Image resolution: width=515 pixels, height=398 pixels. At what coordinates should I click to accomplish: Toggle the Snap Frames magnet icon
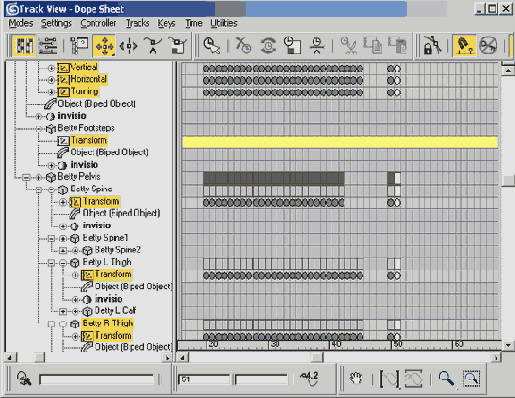[464, 45]
